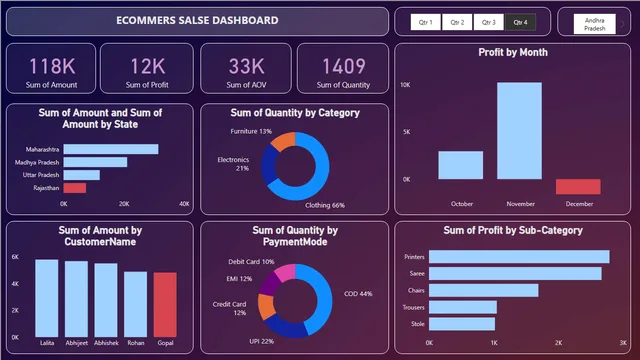Select the Qtr 3 slicer button
The width and height of the screenshot is (640, 360).
[x=489, y=22]
